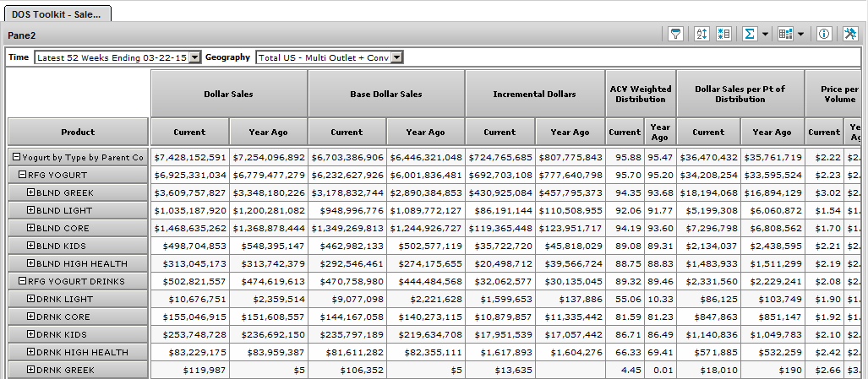Collapse Yogurt by Type top-level node

click(16, 157)
